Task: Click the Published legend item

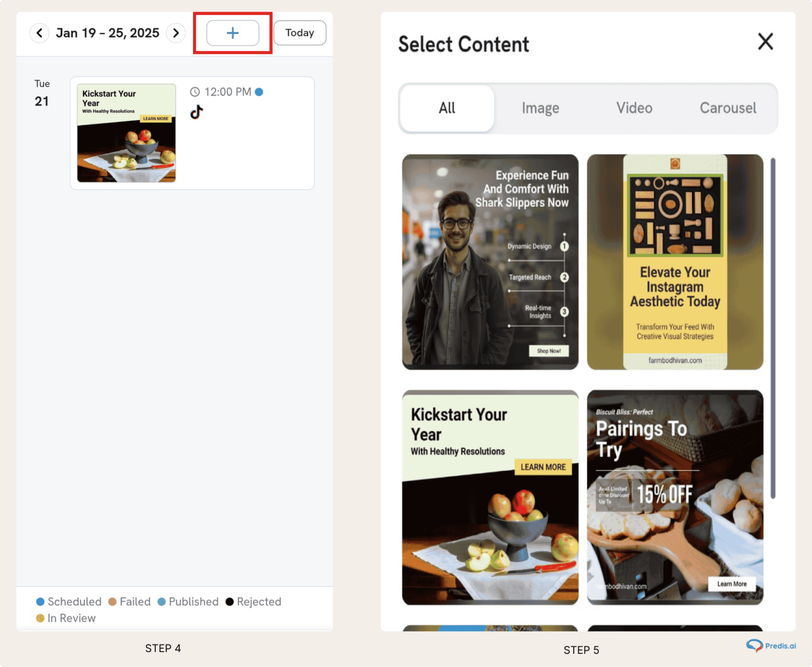Action: tap(188, 602)
